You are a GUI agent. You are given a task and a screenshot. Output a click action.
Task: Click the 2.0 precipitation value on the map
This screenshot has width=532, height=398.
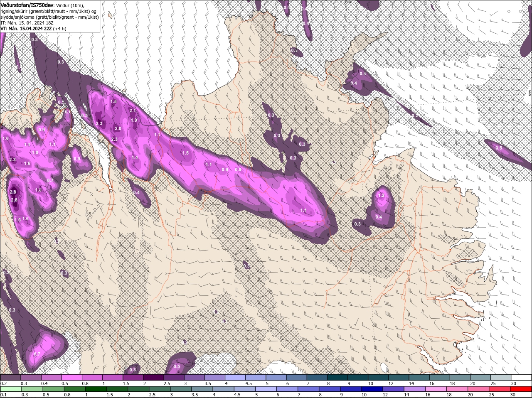(118, 129)
